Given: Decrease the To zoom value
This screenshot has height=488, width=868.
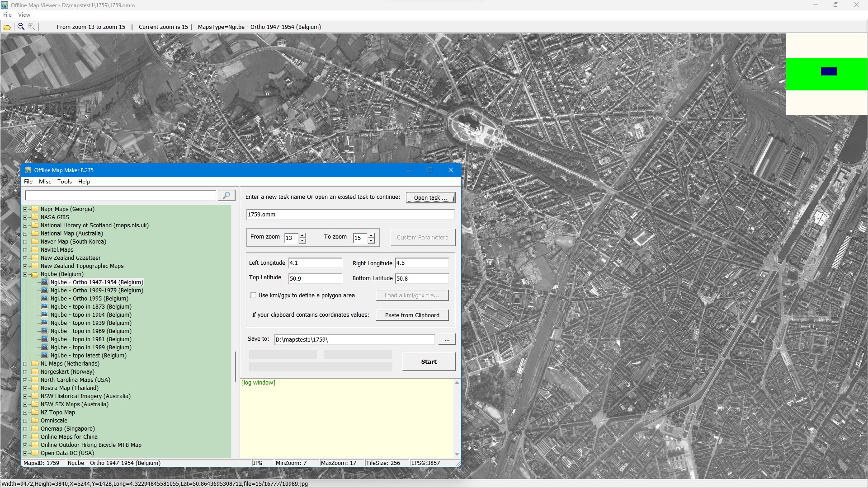Looking at the screenshot, I should [x=371, y=240].
